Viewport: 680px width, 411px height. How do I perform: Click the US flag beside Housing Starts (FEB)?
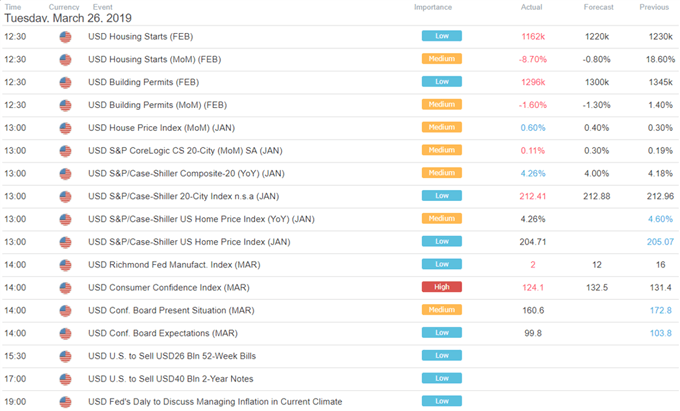click(65, 37)
